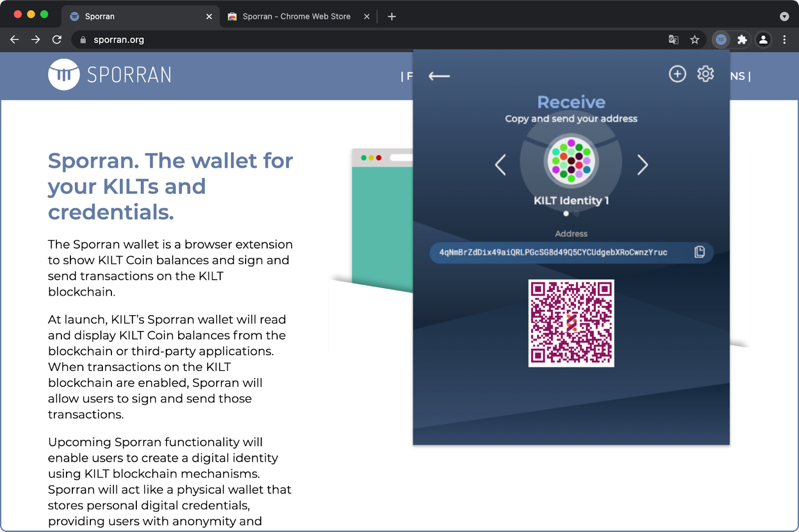Click the KILT Identity 1 label
The width and height of the screenshot is (799, 532).
pyautogui.click(x=571, y=201)
